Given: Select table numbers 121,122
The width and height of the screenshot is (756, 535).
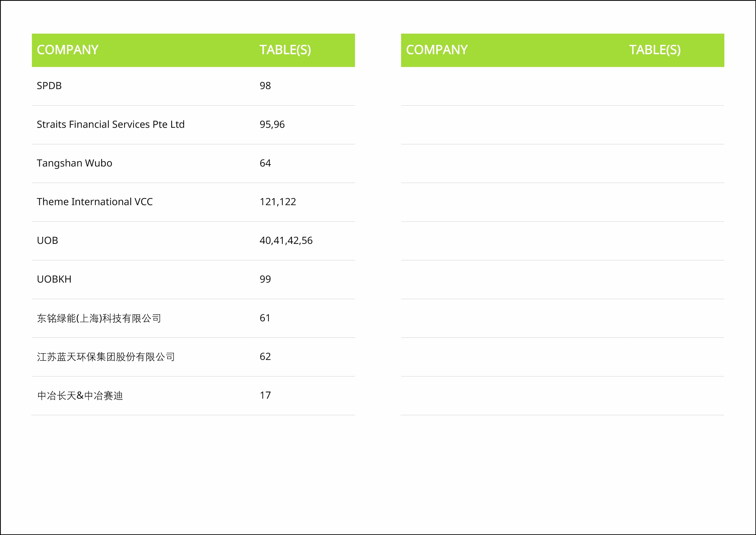Looking at the screenshot, I should [278, 202].
